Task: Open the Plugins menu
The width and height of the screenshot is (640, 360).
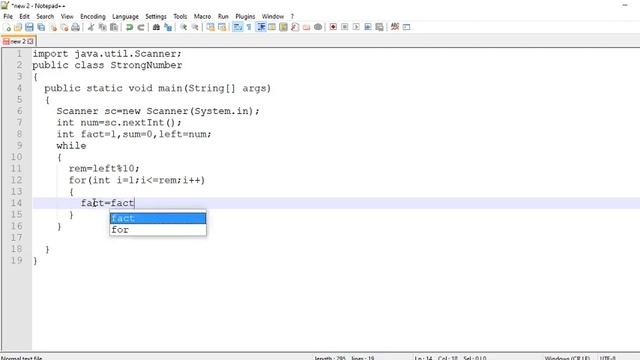Action: click(245, 16)
